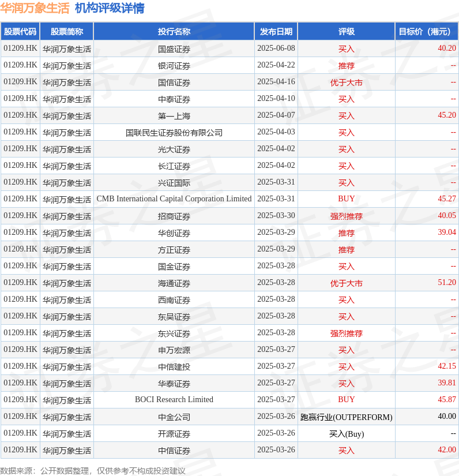The height and width of the screenshot is (476, 459).
Task: Click the 投行名称 column header
Action: point(174,32)
